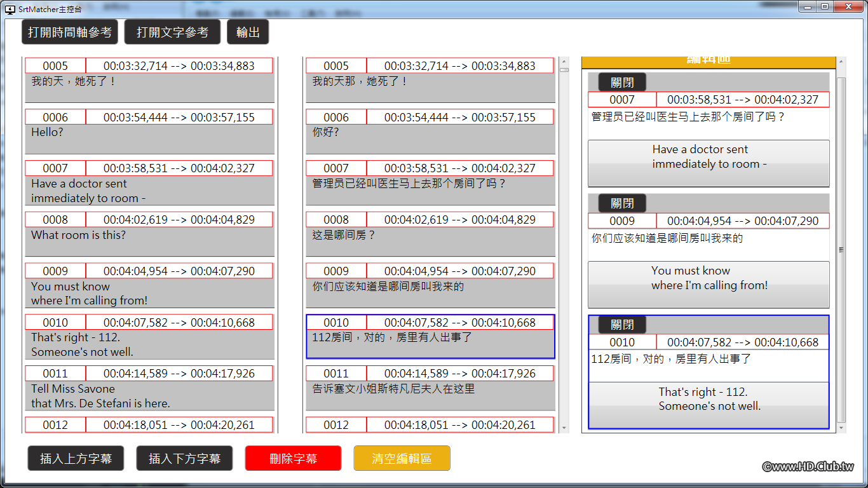Click left list timecode 00:04:14,589 --> 00:04:17,926
Viewport: 868px width, 488px height.
[x=179, y=373]
